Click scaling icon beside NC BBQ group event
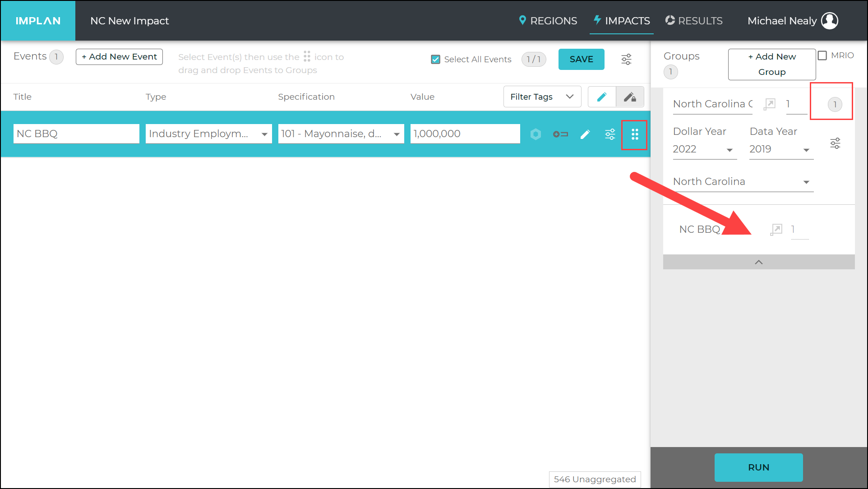Viewport: 868px width, 489px height. [776, 229]
